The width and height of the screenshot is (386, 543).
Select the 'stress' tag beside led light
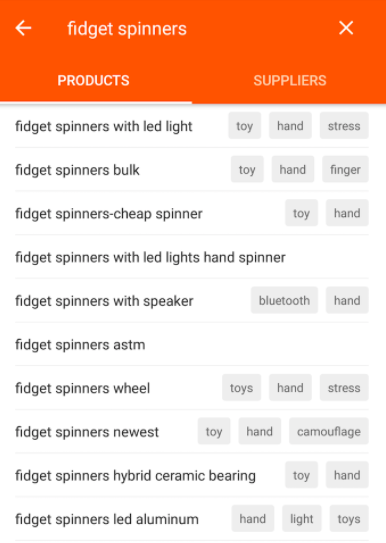pyautogui.click(x=344, y=126)
